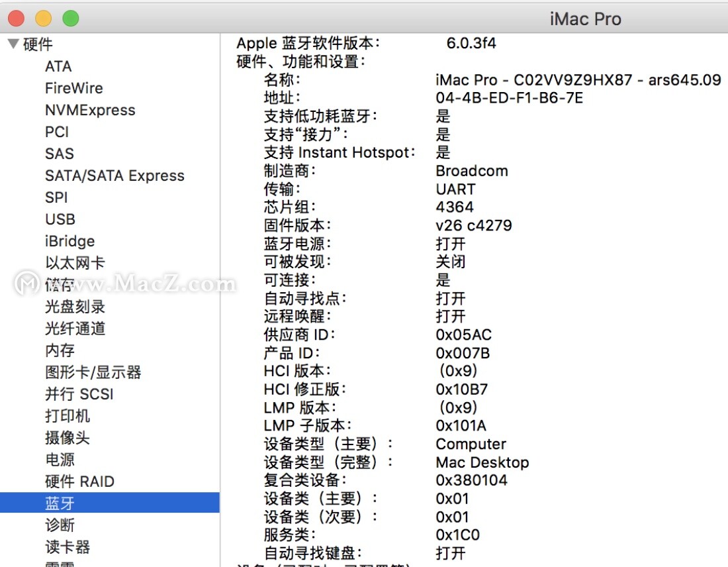Select 摄像头 in the sidebar
The image size is (728, 567).
(x=68, y=438)
